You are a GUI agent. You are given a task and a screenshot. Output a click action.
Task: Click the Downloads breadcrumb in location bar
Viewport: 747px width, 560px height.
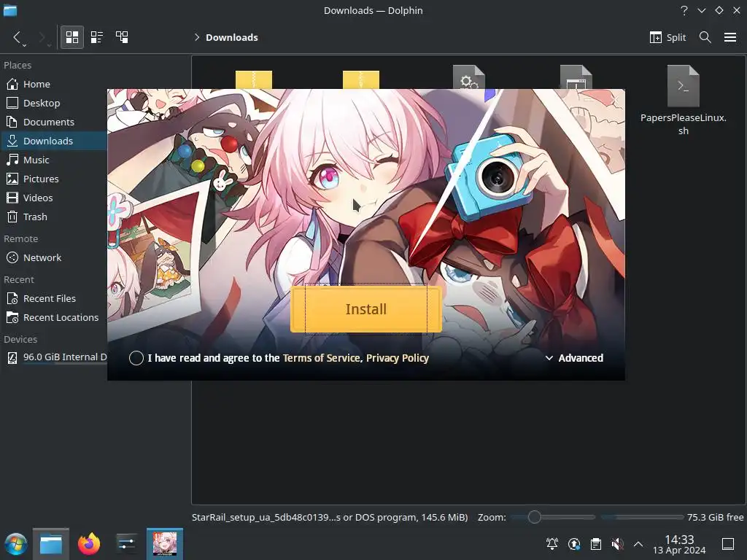(x=231, y=37)
